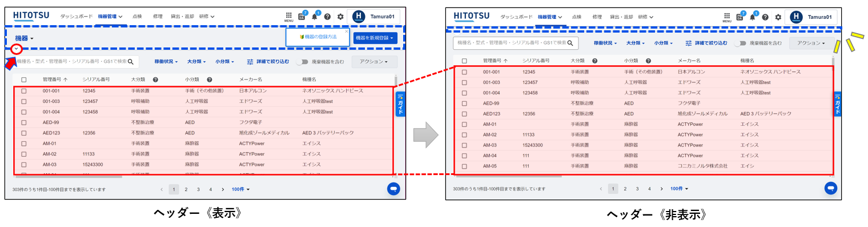Open 100件 page-size dropdown in right screenshot
The width and height of the screenshot is (868, 227).
point(679,189)
